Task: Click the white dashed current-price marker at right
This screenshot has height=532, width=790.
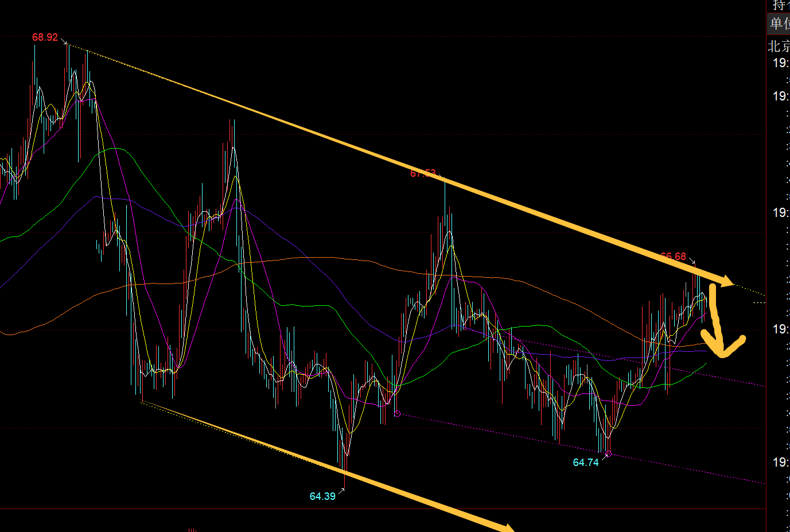Action: [x=758, y=302]
